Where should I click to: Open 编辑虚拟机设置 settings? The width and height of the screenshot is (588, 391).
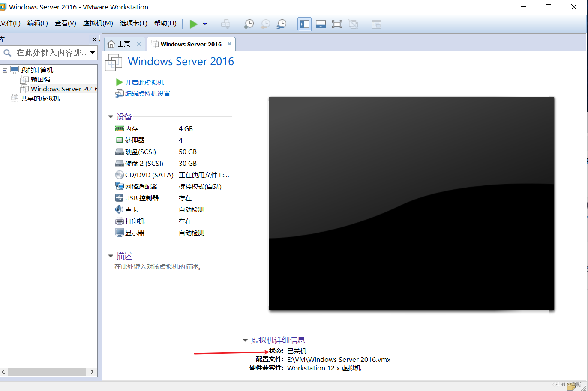tap(147, 93)
